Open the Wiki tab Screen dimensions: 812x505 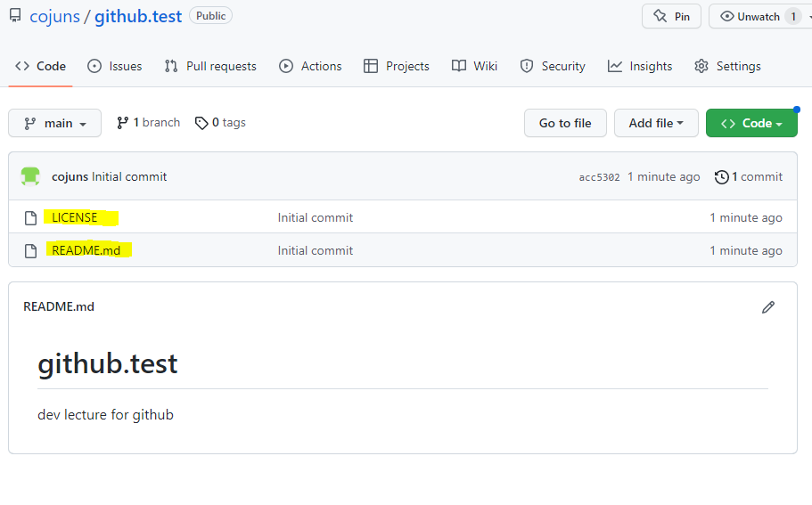(x=474, y=66)
